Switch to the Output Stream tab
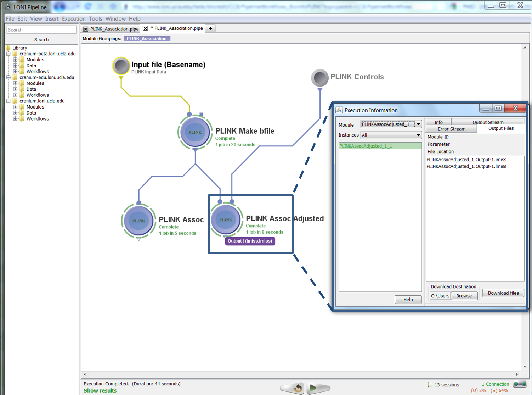 pos(488,122)
